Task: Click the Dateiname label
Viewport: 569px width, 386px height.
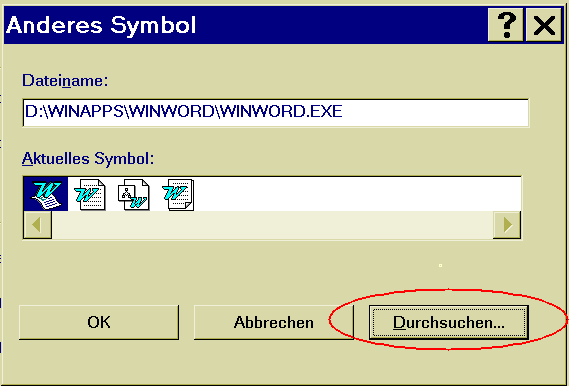Action: 65,80
